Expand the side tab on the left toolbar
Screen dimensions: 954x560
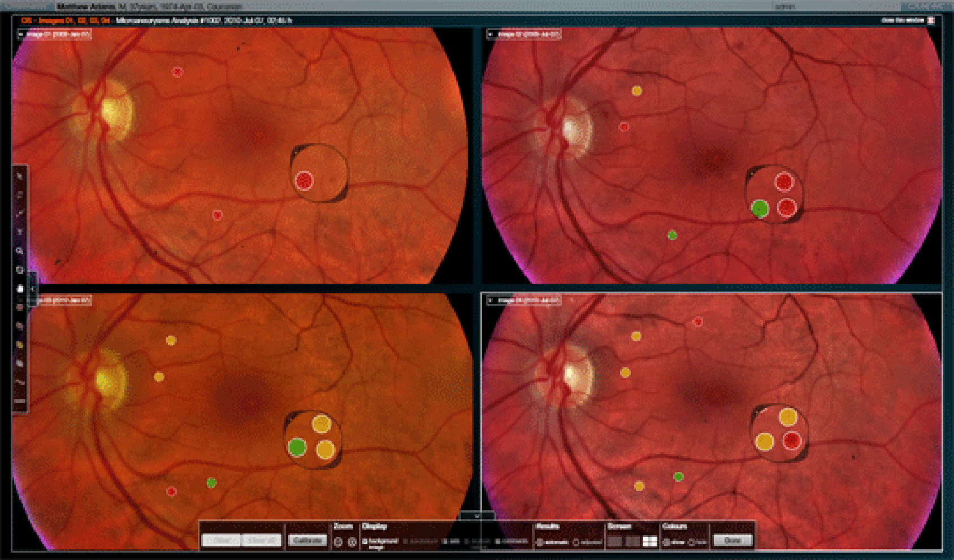(x=33, y=288)
